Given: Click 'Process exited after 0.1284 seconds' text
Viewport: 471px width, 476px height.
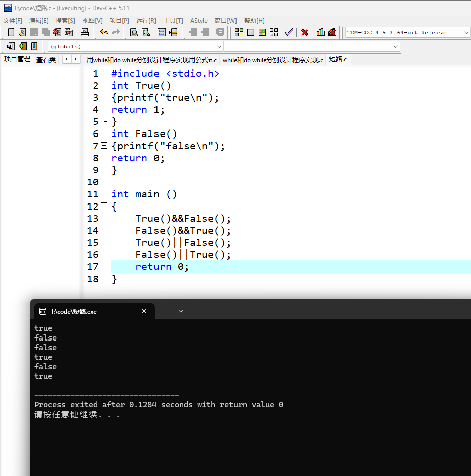Looking at the screenshot, I should click(113, 405).
